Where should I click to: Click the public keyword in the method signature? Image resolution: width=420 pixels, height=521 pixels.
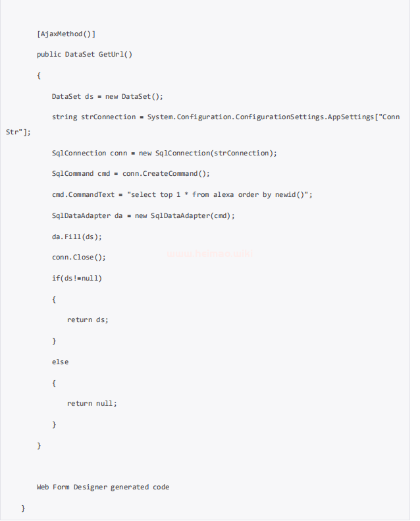[x=49, y=54]
